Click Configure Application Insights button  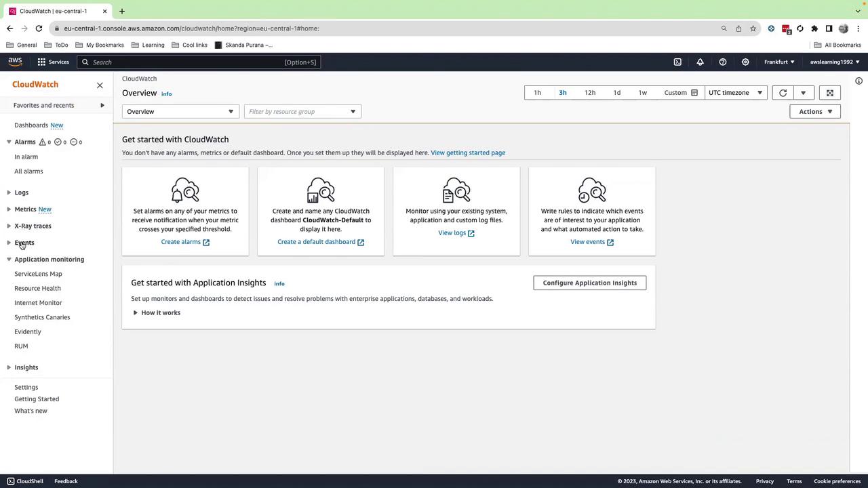coord(589,283)
